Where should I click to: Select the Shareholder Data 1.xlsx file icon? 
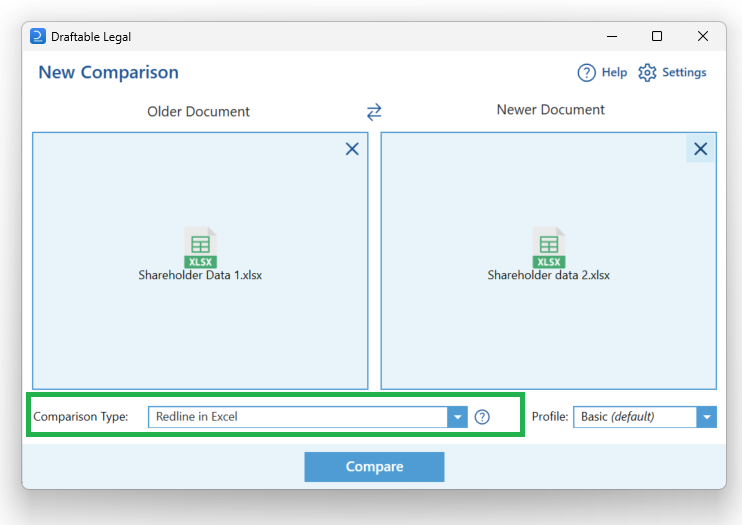[200, 248]
